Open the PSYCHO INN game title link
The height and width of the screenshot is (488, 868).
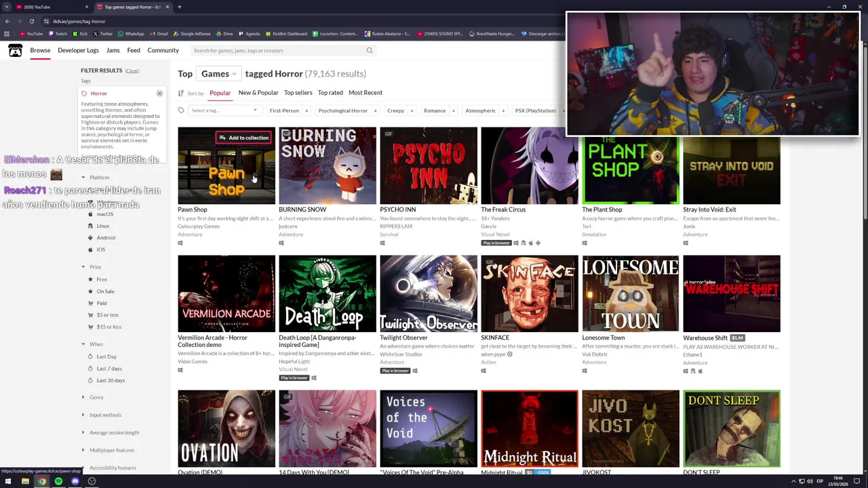tap(398, 209)
